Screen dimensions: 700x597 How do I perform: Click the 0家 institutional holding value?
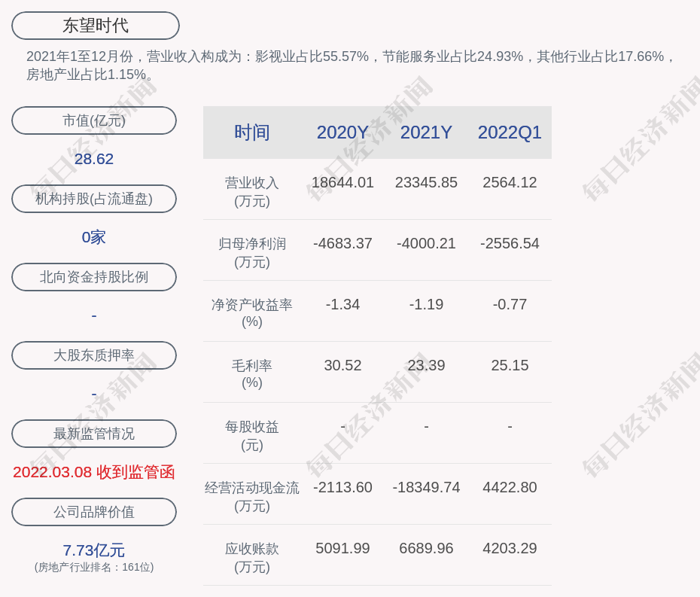[x=94, y=237]
